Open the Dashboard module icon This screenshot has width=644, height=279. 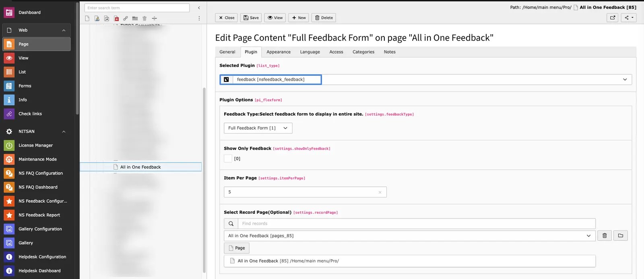[9, 12]
